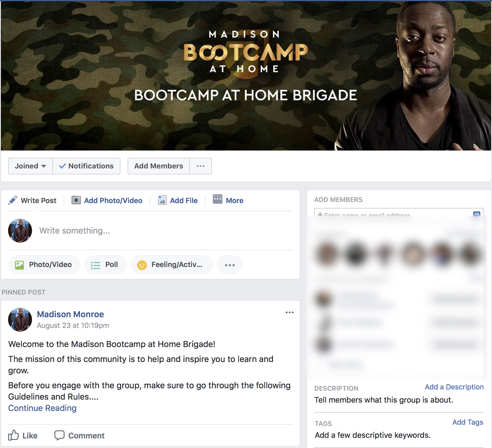Like the pinned post with thumbs-up
The width and height of the screenshot is (492, 448).
tap(23, 435)
